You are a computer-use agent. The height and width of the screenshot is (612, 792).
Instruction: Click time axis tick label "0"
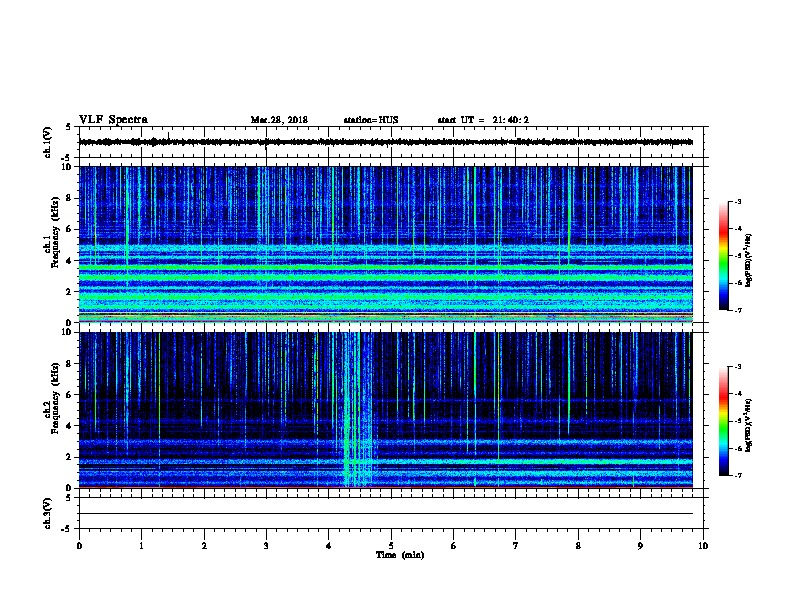[x=79, y=546]
